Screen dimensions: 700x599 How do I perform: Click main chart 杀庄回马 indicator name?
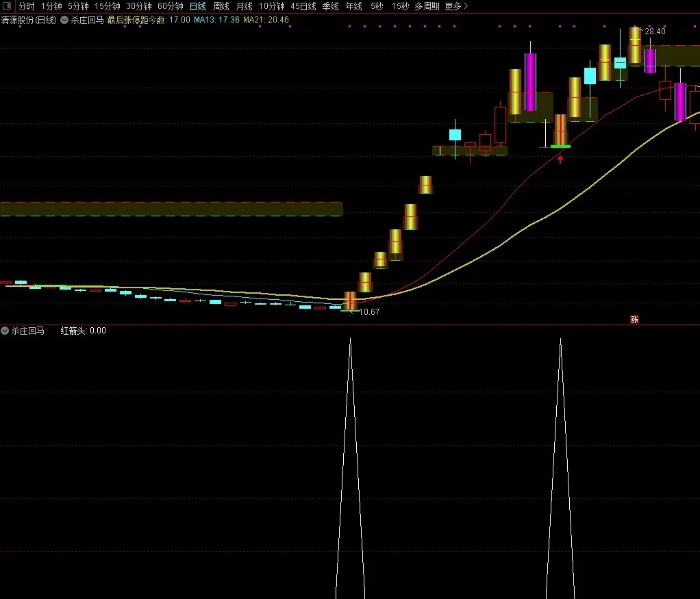87,20
